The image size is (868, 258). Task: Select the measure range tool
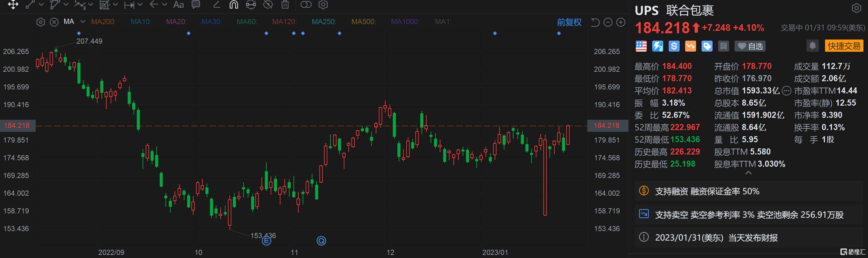coord(129,5)
